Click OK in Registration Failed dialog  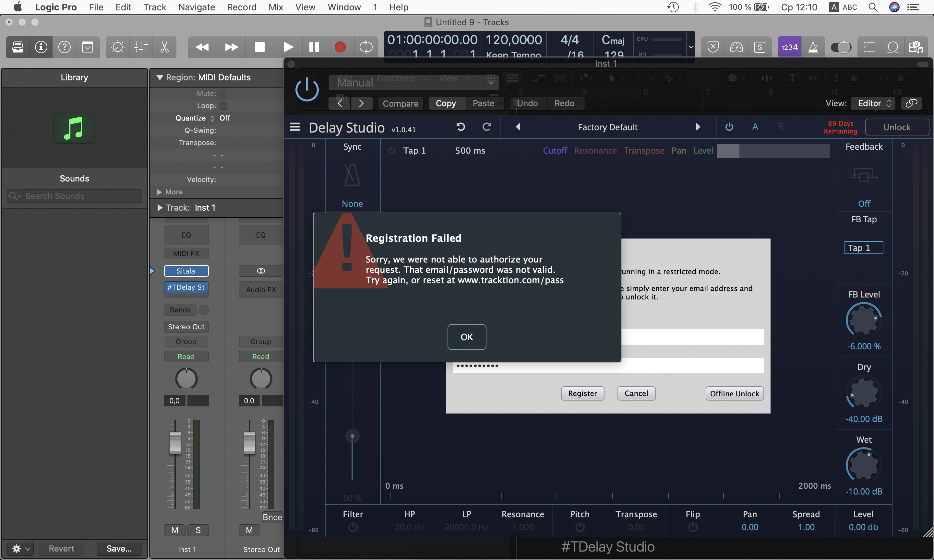(x=467, y=337)
